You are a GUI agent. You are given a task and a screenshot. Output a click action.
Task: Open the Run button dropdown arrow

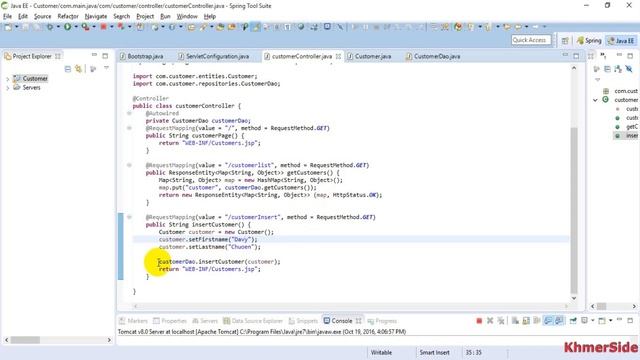click(x=76, y=27)
